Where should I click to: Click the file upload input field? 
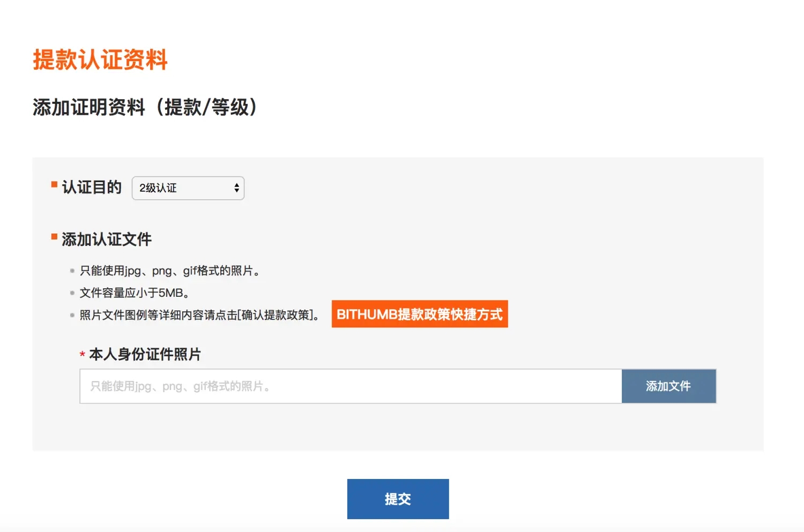348,386
